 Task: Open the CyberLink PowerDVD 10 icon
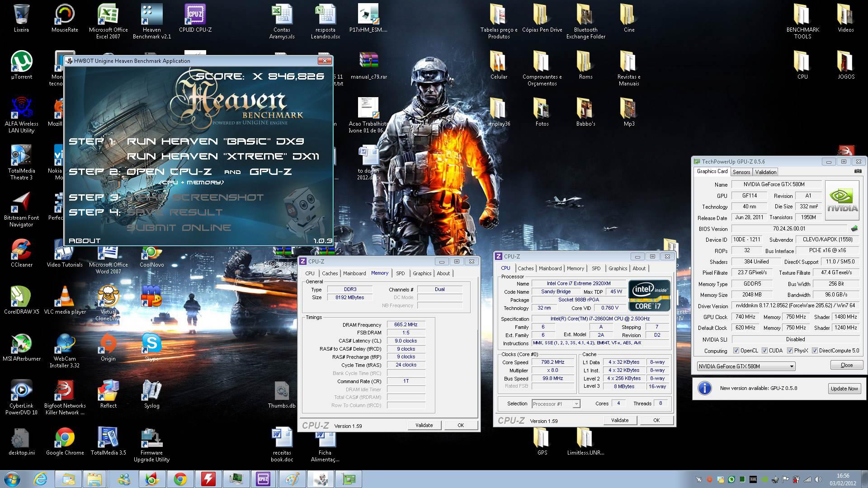(x=21, y=397)
